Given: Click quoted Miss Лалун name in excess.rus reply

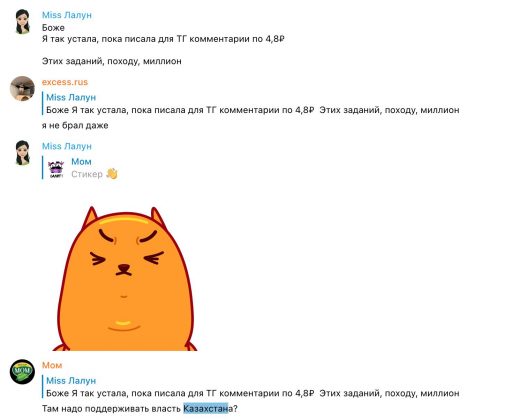Looking at the screenshot, I should pyautogui.click(x=71, y=97).
